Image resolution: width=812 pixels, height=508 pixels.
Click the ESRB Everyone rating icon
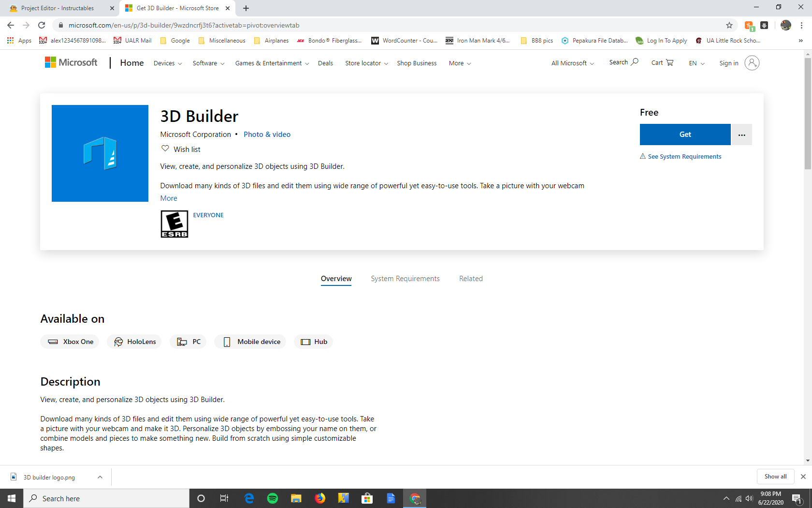(x=174, y=224)
